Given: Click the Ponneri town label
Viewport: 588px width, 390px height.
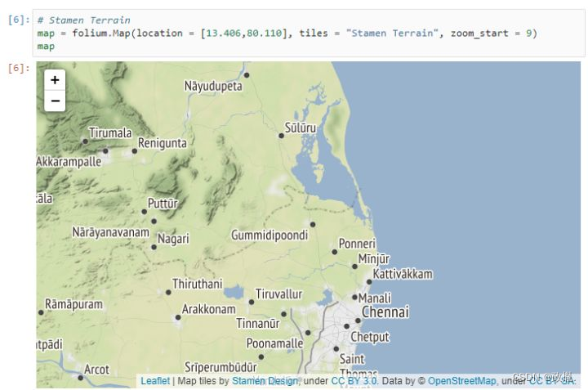Looking at the screenshot, I should (x=357, y=243).
